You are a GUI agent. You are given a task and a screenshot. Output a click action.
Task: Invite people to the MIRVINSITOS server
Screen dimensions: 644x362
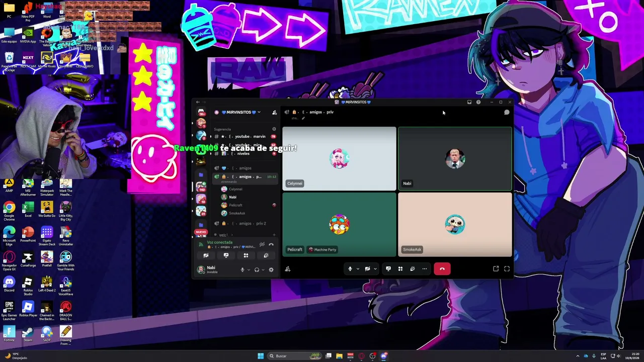(274, 112)
